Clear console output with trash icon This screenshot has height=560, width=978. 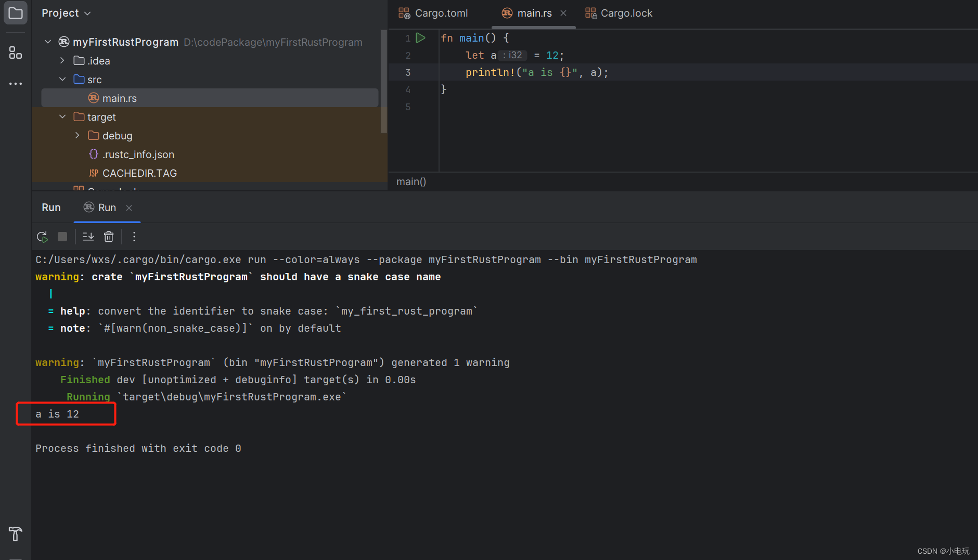(x=109, y=237)
